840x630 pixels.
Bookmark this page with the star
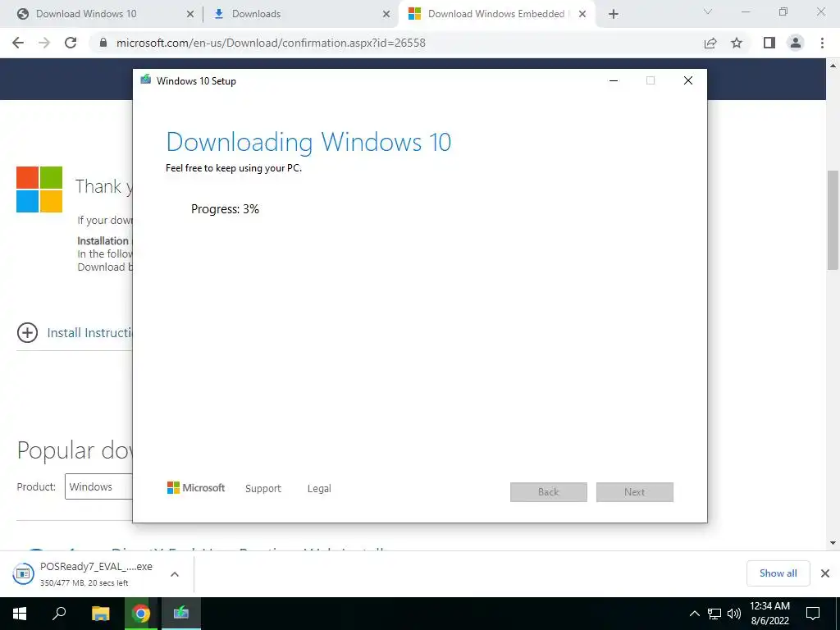(x=737, y=43)
